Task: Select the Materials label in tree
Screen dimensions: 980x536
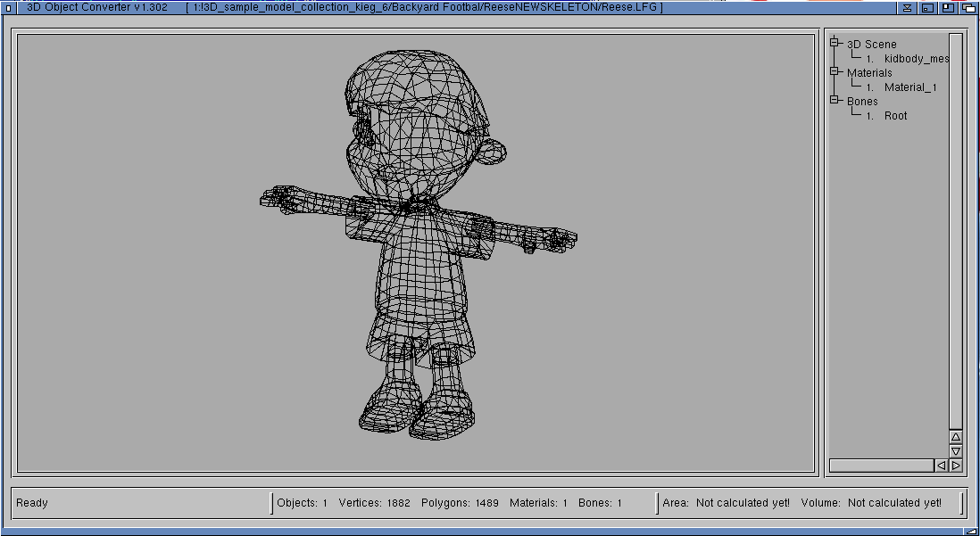Action: pyautogui.click(x=869, y=73)
